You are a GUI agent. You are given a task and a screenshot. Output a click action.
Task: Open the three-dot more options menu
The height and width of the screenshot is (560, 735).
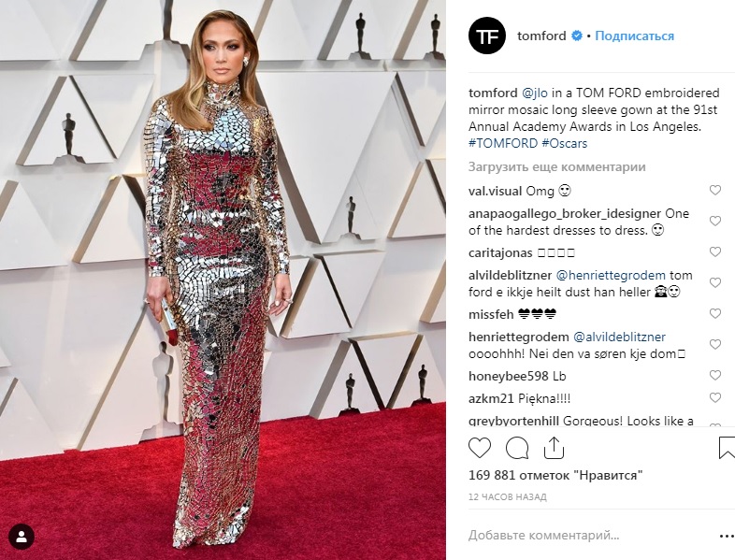pyautogui.click(x=727, y=536)
